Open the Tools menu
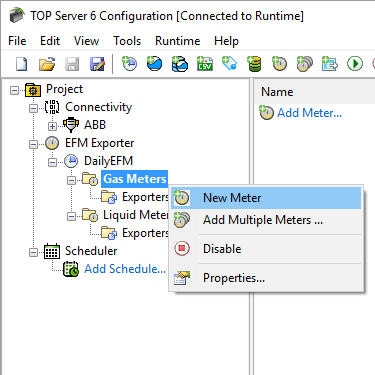Image resolution: width=375 pixels, height=375 pixels. [127, 41]
